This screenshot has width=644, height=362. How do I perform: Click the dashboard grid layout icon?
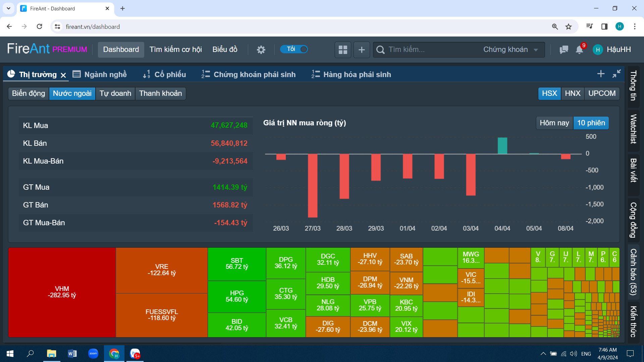(343, 50)
